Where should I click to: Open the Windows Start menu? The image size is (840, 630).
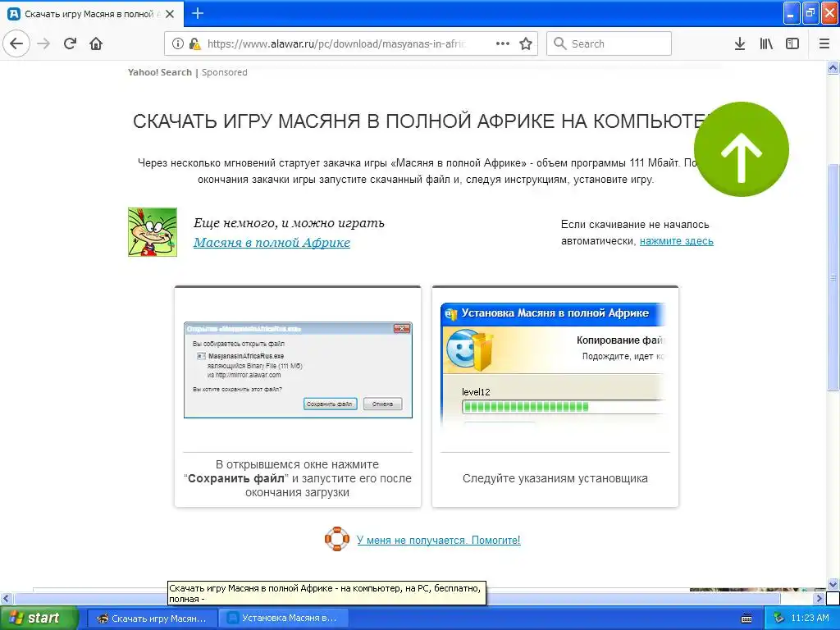tap(39, 618)
